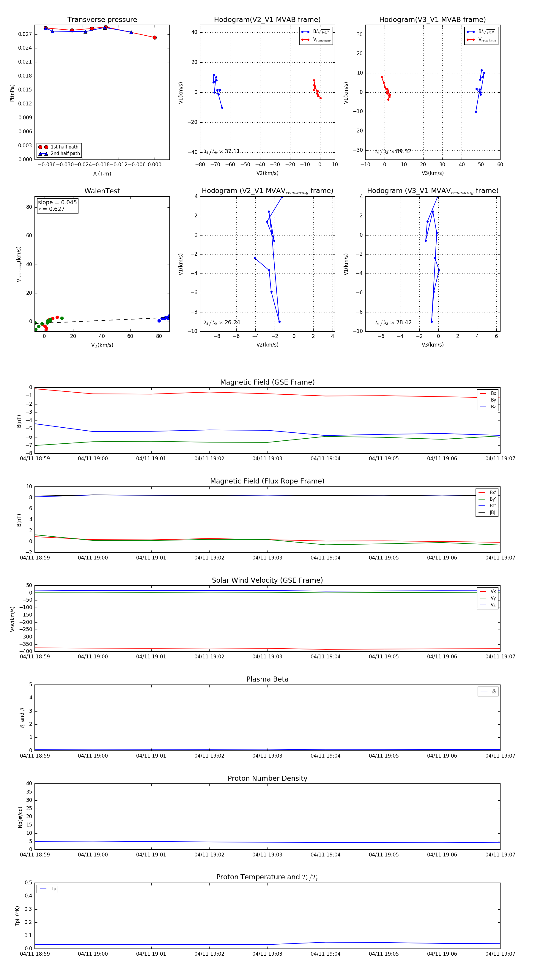This screenshot has width=535, height=980.
Task: Click 'Vremaining(km/s)' y-axis label of WalenTest
Action: (19, 264)
